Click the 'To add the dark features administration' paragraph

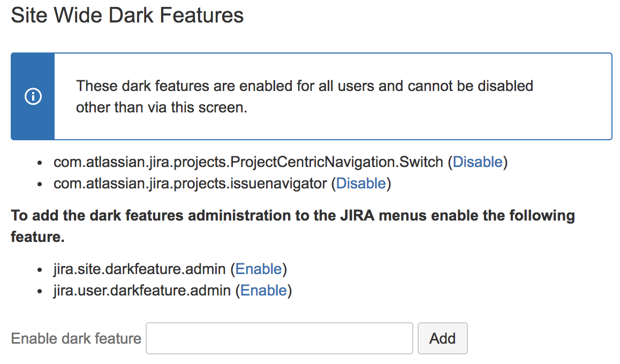pyautogui.click(x=293, y=226)
